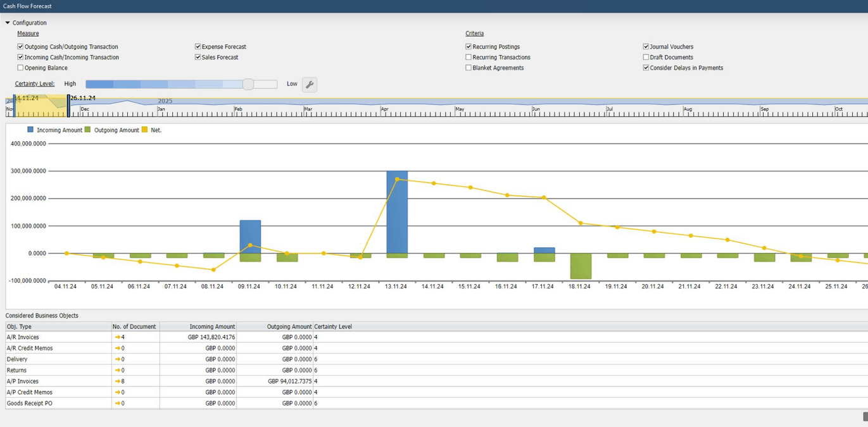Click the 13.11.24 date axis label
The height and width of the screenshot is (427, 868).
396,287
